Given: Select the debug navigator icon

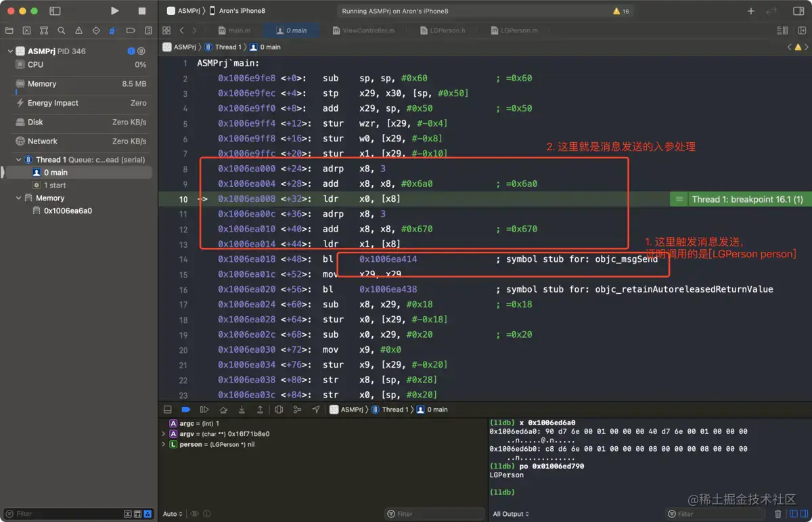Looking at the screenshot, I should click(113, 30).
